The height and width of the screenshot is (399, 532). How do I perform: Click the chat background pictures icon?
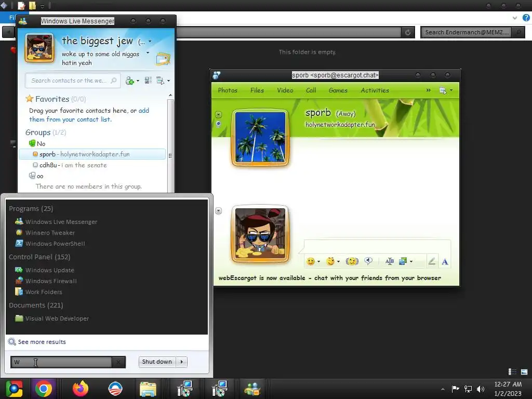[403, 261]
